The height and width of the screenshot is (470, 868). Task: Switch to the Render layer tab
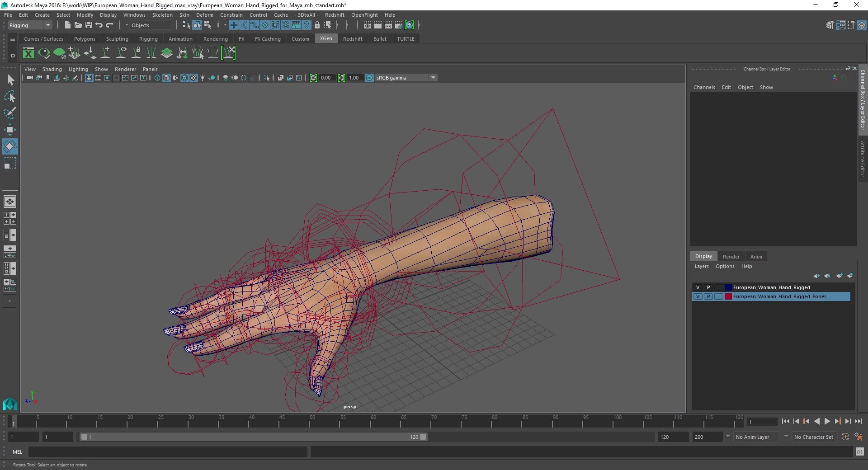pyautogui.click(x=731, y=256)
